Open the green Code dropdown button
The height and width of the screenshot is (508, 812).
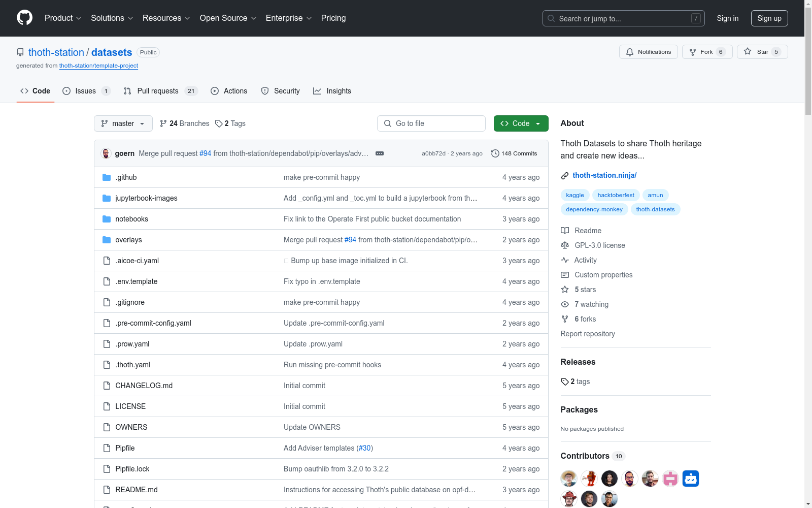(521, 123)
